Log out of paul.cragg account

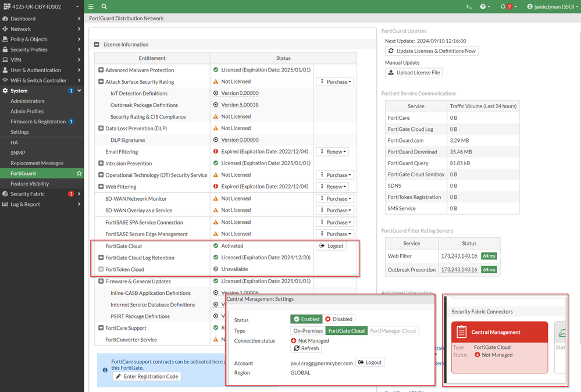pyautogui.click(x=370, y=362)
